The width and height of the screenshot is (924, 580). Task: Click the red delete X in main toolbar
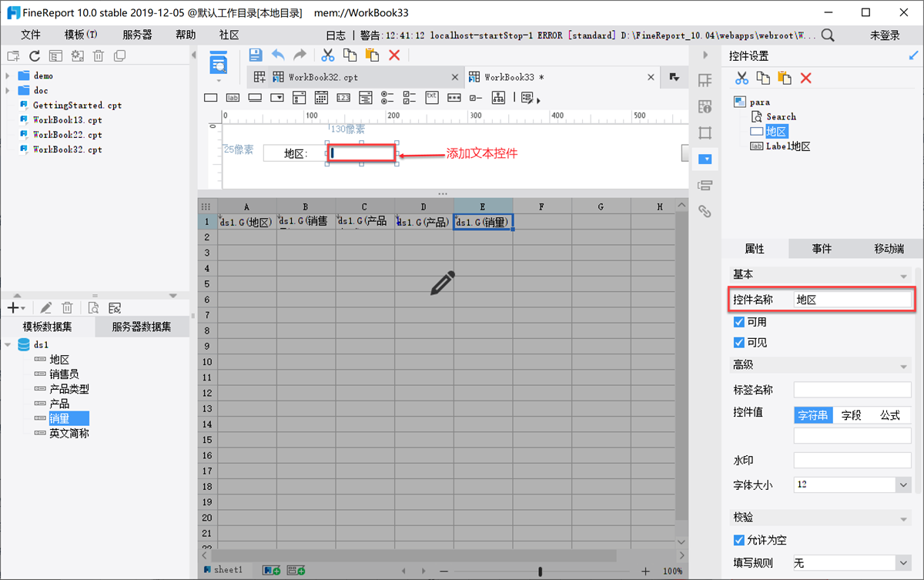point(394,55)
